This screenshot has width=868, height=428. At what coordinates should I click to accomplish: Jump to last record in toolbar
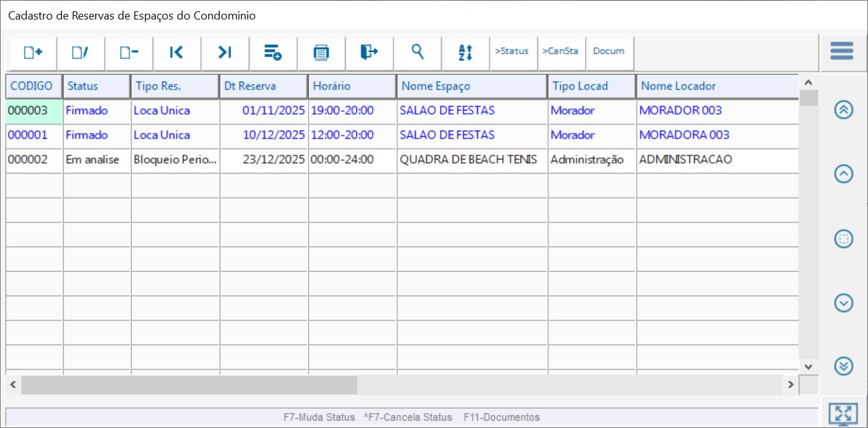pos(225,53)
